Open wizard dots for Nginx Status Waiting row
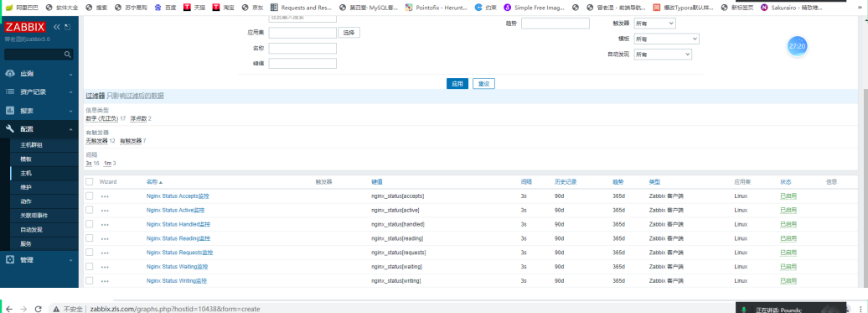 (105, 267)
